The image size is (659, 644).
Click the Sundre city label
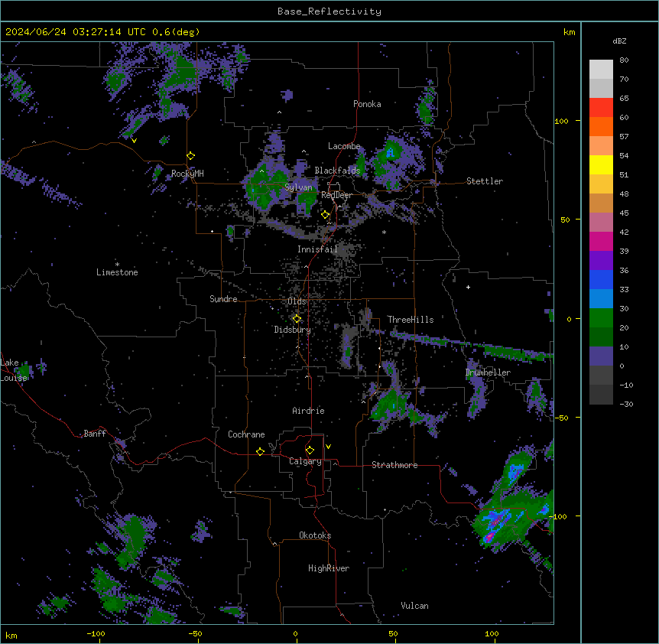coord(223,299)
